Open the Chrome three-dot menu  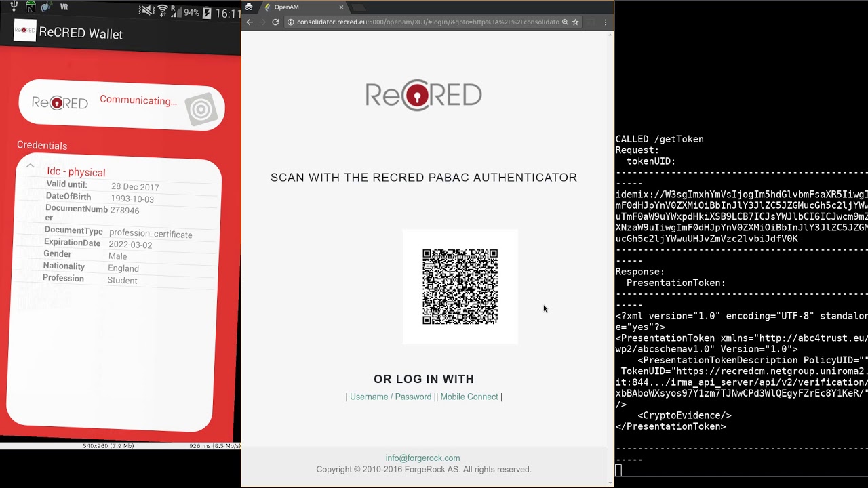click(x=606, y=22)
